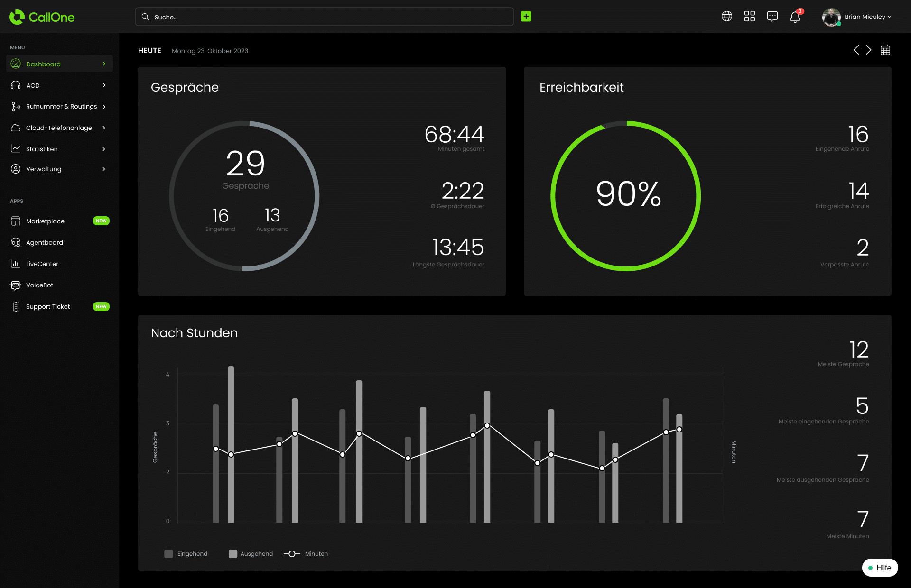Open the calendar date picker icon
Image resolution: width=911 pixels, height=588 pixels.
[885, 50]
